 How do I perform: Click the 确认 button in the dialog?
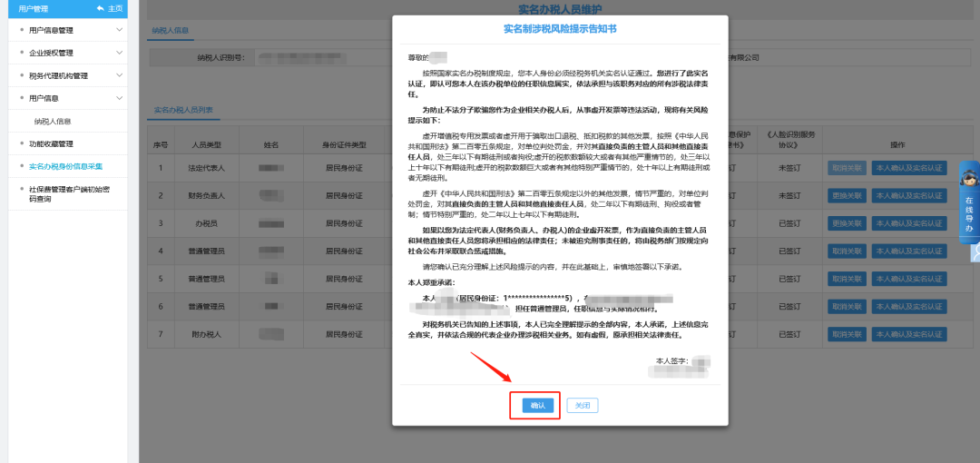[x=538, y=406]
